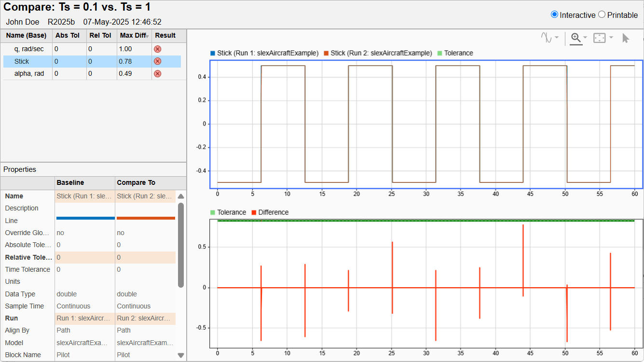Click Max Diff value 0.49
This screenshot has width=644, height=362.
(x=125, y=73)
